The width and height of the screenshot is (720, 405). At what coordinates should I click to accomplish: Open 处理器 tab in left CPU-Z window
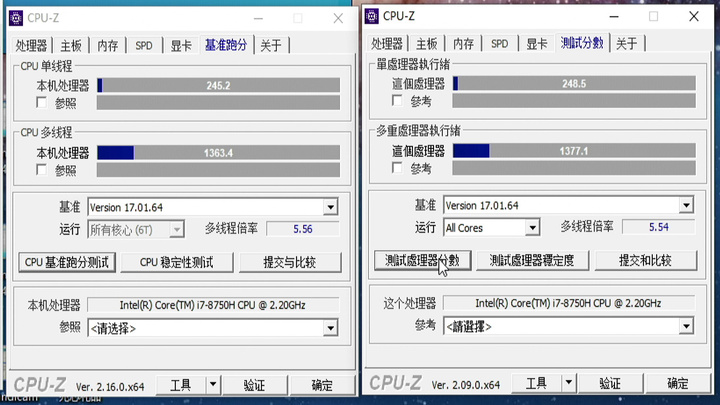click(x=31, y=45)
